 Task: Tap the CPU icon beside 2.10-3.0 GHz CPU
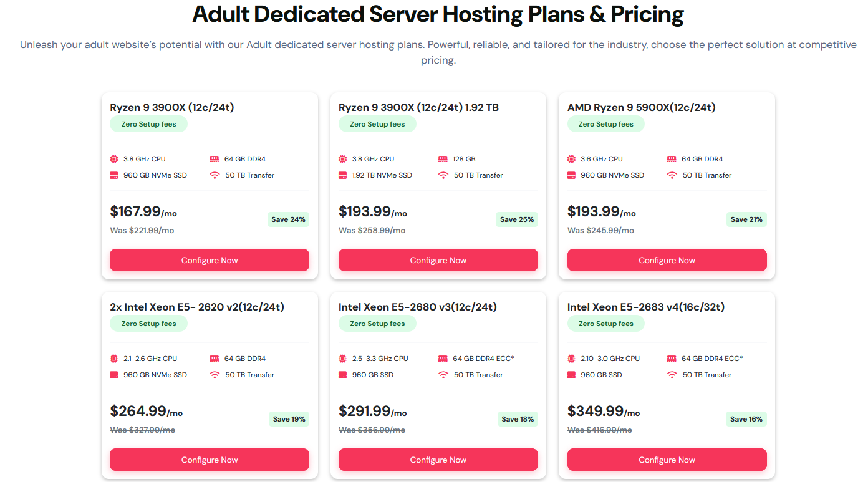[572, 359]
